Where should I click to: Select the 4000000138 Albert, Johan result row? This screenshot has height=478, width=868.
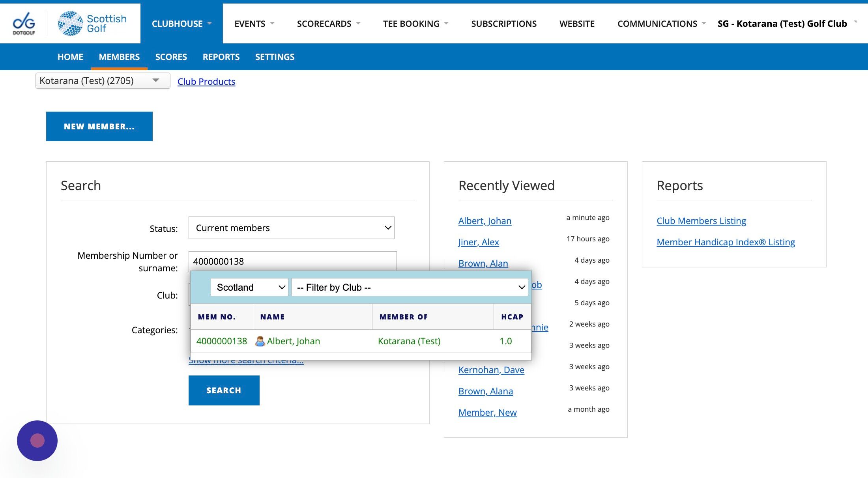point(361,341)
